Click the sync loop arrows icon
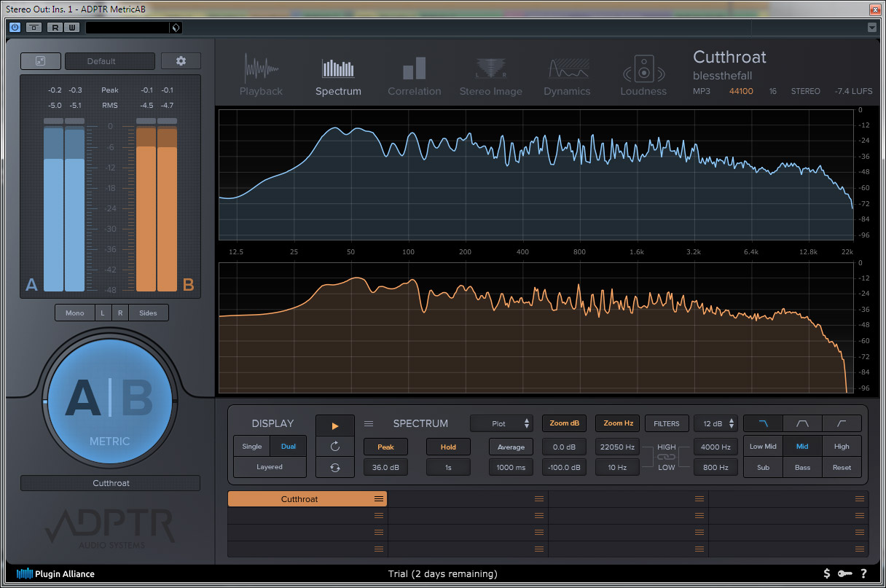Screen dimensions: 886x588 [335, 468]
